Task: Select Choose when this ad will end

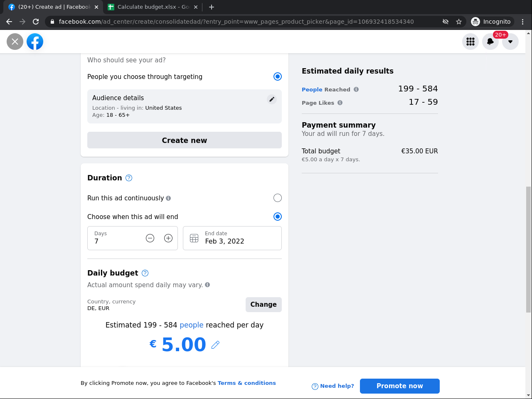Action: pyautogui.click(x=278, y=217)
